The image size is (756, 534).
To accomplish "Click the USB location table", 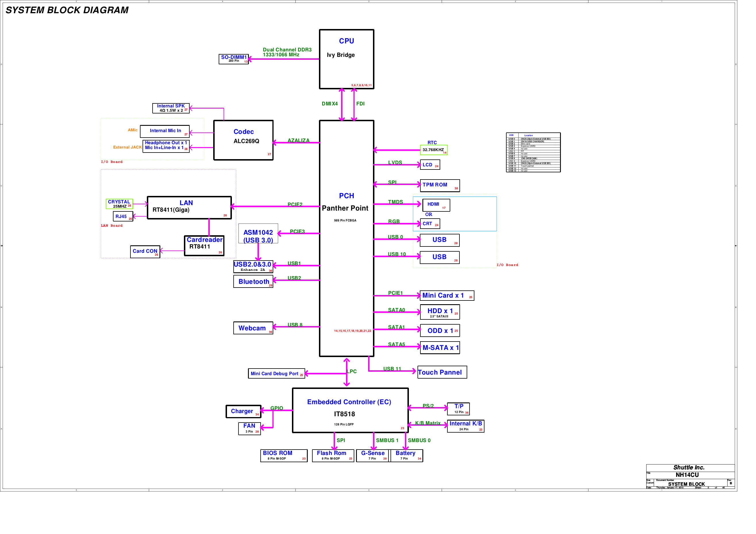I will point(533,153).
